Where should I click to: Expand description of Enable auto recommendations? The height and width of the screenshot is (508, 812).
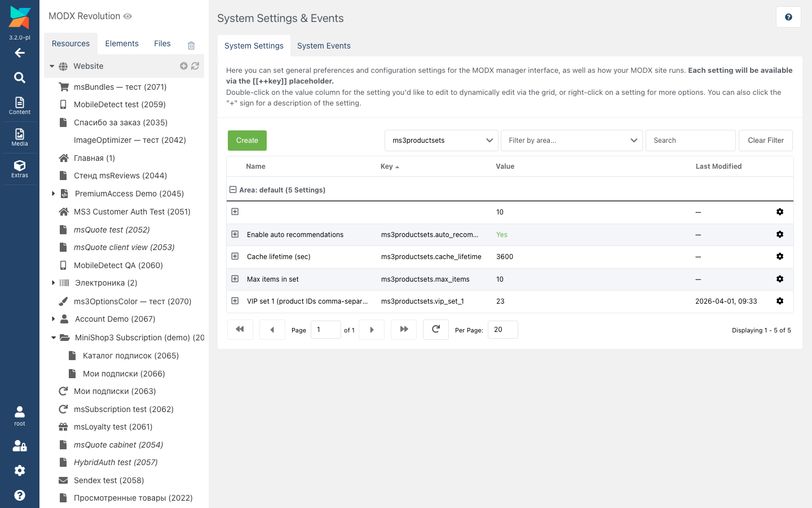(235, 234)
